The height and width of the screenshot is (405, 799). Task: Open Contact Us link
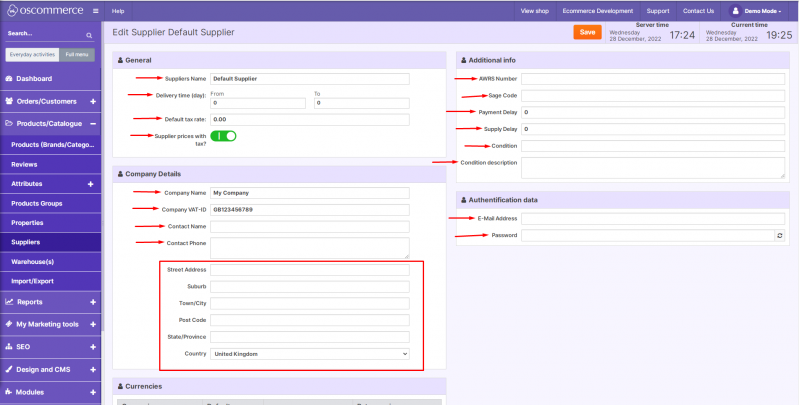coord(698,11)
